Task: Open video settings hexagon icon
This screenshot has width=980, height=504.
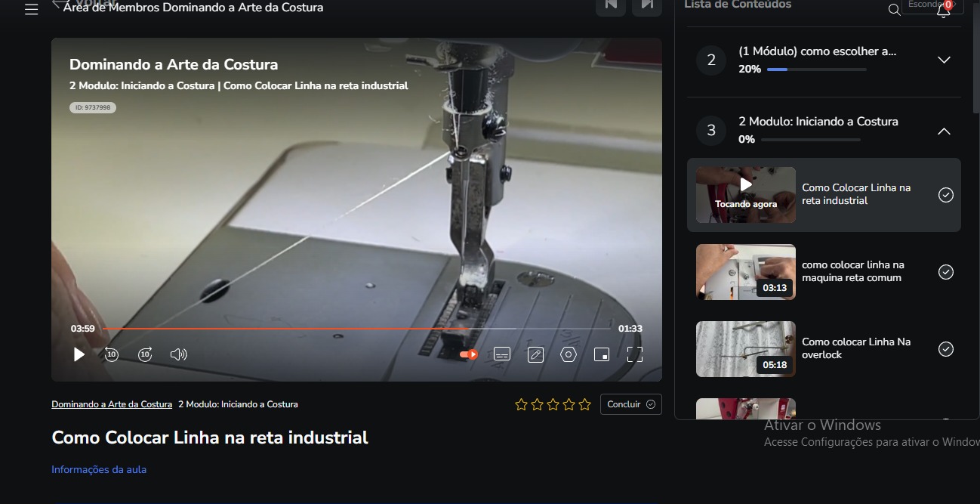Action: pos(569,354)
